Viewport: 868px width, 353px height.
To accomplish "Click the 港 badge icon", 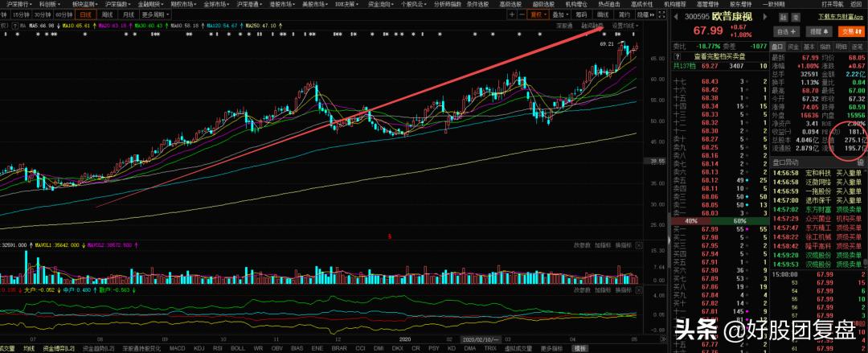I will point(796,17).
